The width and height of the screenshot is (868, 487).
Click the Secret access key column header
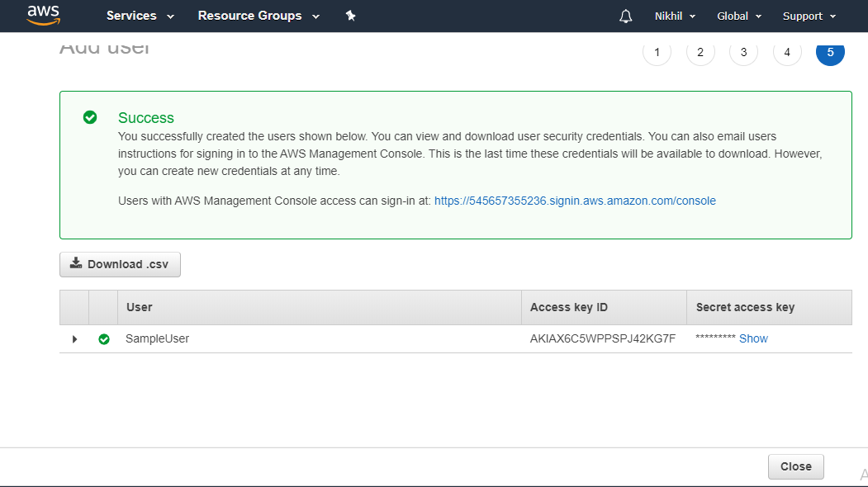[769, 307]
